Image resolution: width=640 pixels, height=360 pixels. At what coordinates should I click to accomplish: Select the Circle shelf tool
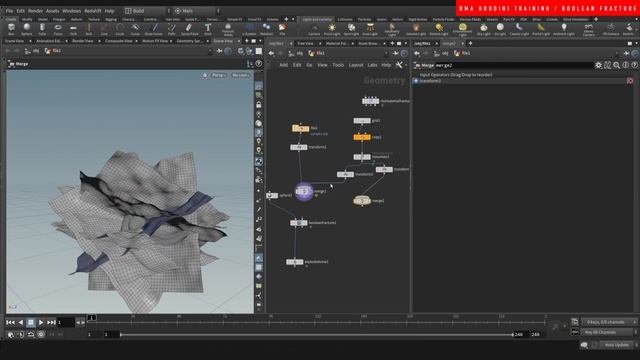(120, 29)
